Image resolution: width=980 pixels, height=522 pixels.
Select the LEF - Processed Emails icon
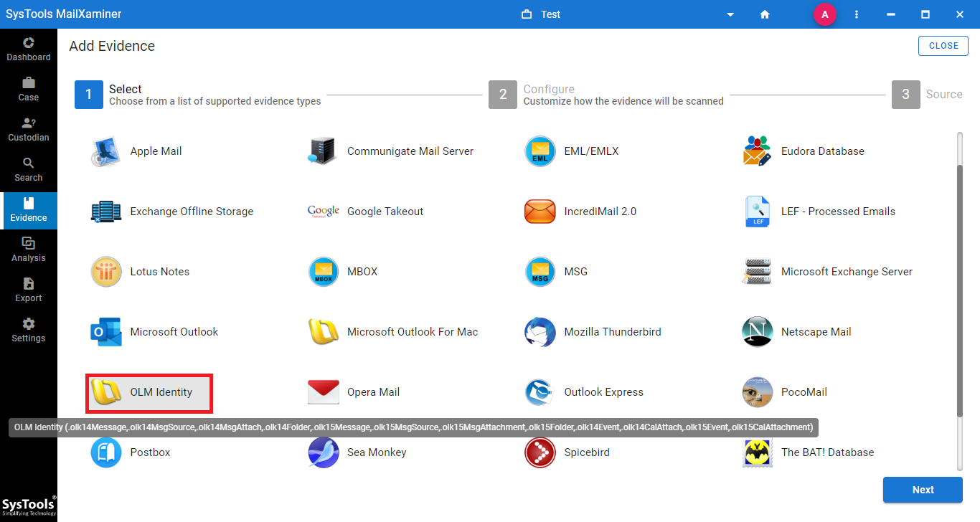(757, 212)
